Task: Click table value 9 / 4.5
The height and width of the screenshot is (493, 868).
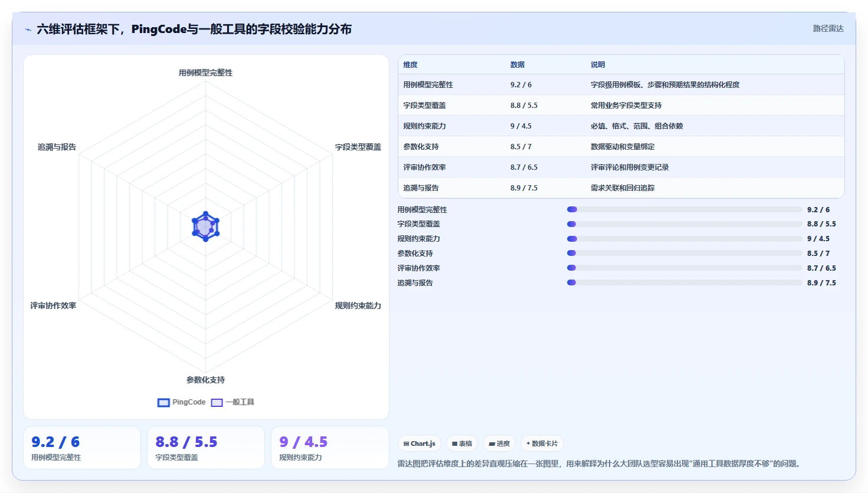Action: [521, 126]
